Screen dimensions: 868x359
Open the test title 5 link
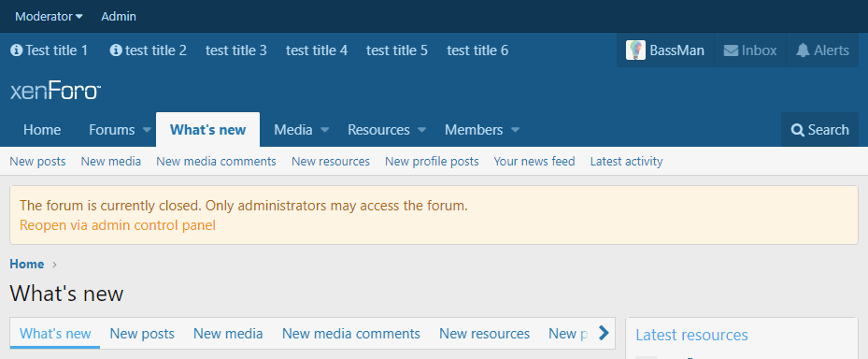(x=397, y=50)
